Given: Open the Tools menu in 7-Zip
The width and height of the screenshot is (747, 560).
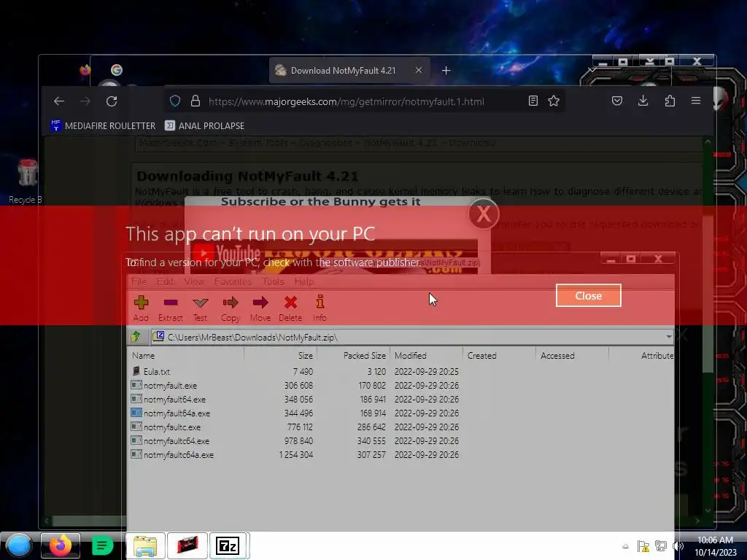Looking at the screenshot, I should click(x=273, y=281).
